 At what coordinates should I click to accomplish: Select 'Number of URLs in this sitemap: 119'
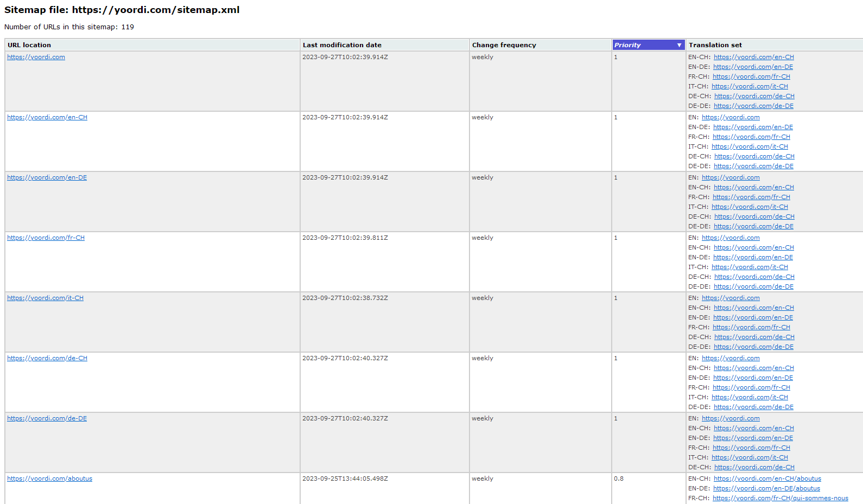[69, 27]
